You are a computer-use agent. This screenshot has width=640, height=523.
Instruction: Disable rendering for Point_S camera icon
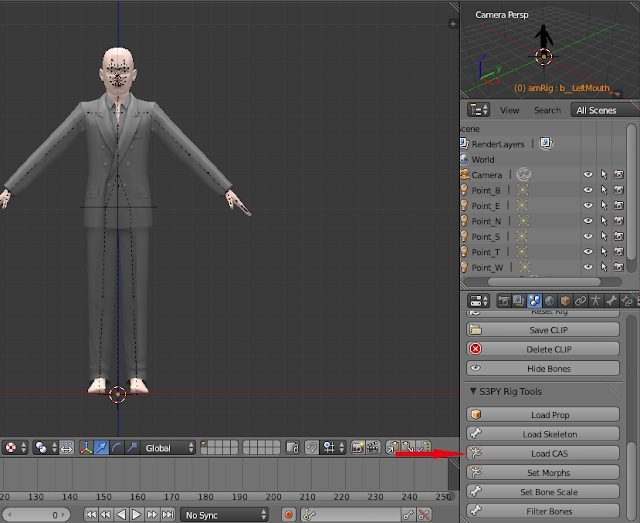point(619,236)
